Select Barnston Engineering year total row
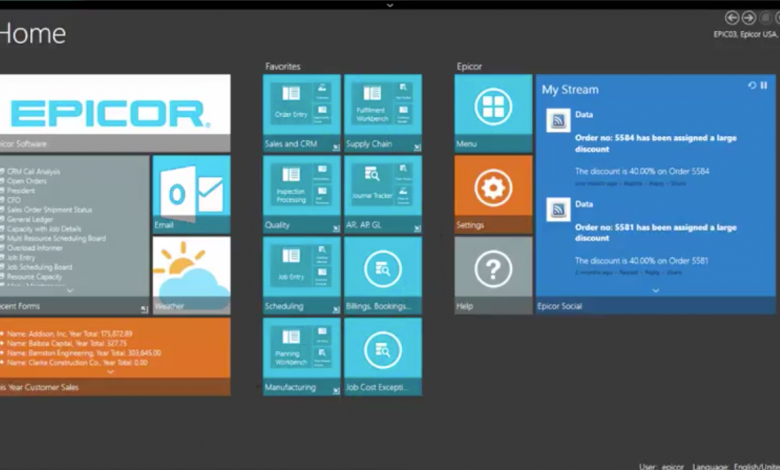This screenshot has height=470, width=780. 84,353
